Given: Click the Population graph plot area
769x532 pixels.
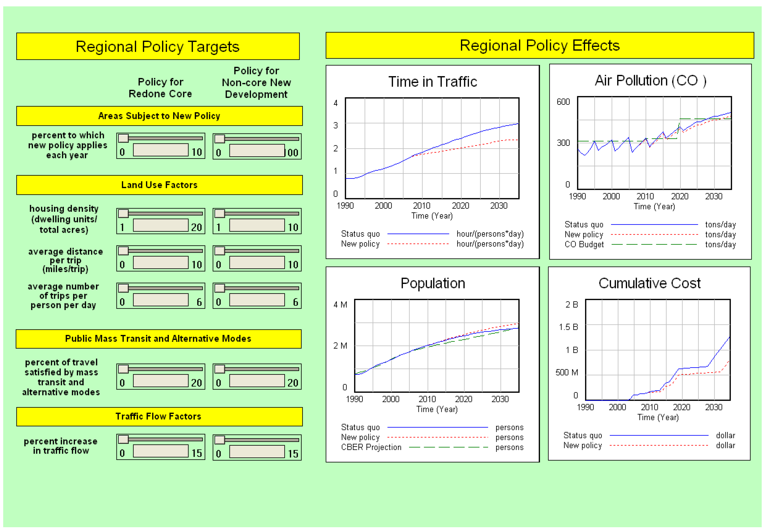Looking at the screenshot, I should coord(437,346).
